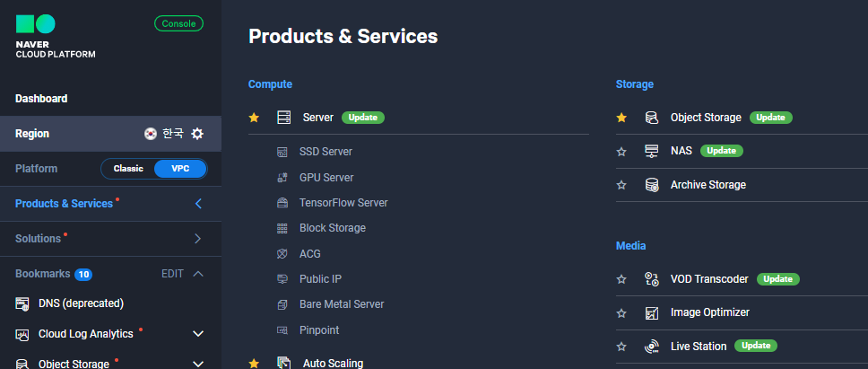
Task: Click the Bare Metal Server icon
Action: pos(282,304)
